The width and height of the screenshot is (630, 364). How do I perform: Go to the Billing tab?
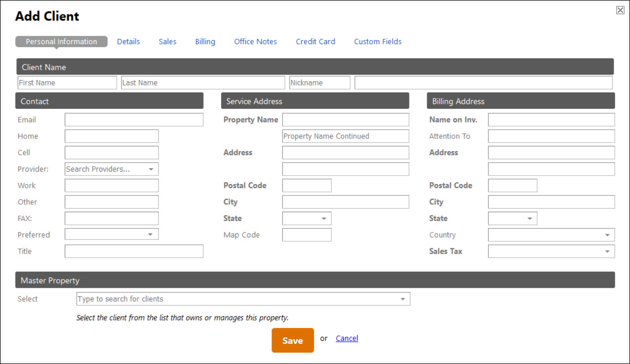205,42
